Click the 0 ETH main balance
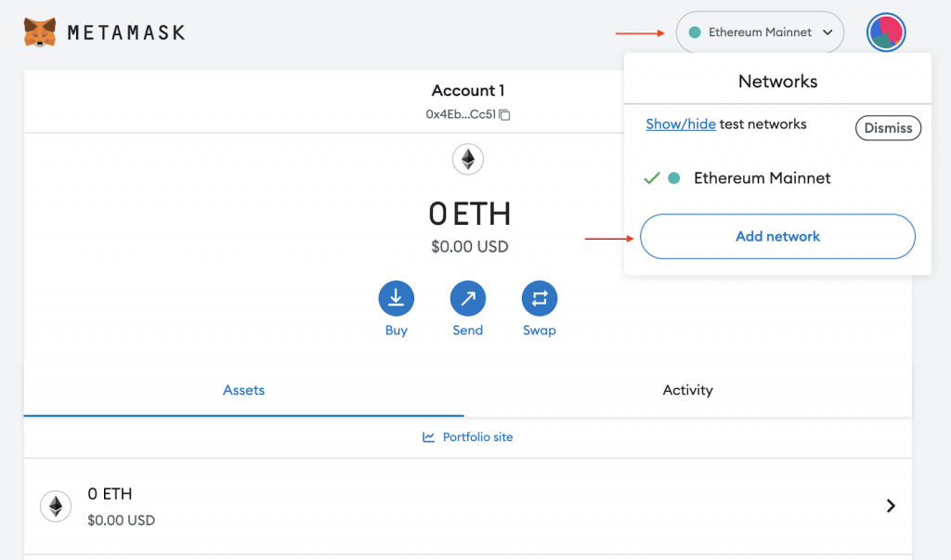The width and height of the screenshot is (951, 560). point(469,214)
